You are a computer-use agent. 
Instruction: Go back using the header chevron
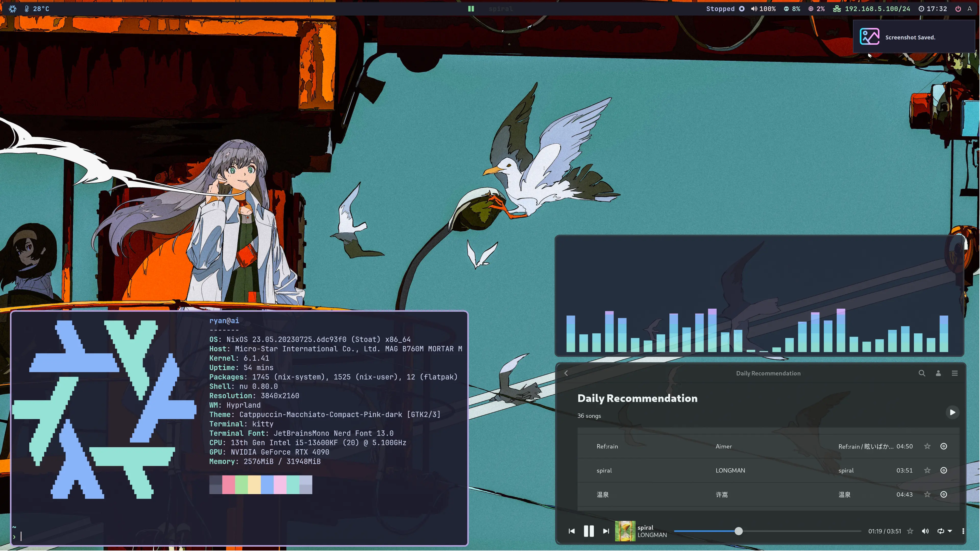(x=566, y=373)
